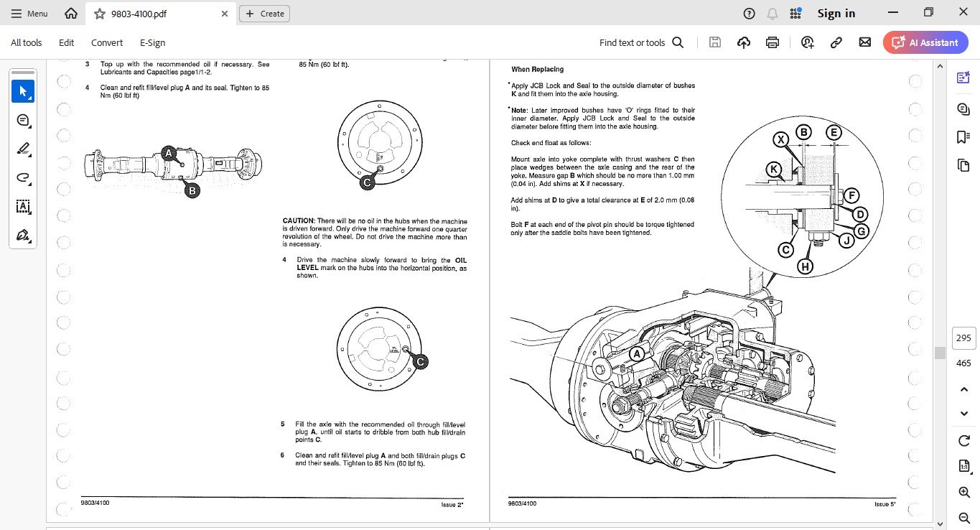This screenshot has width=980, height=530.
Task: Print the document icon
Action: tap(773, 42)
